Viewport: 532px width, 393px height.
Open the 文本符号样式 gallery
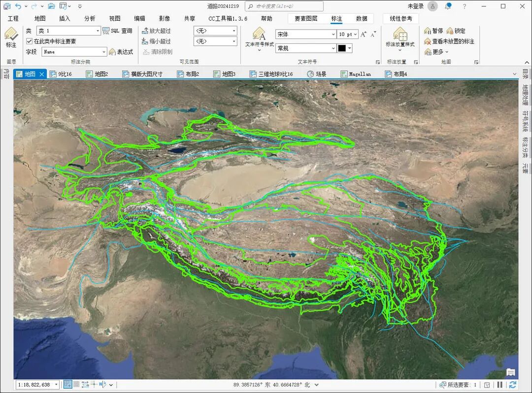pos(259,38)
